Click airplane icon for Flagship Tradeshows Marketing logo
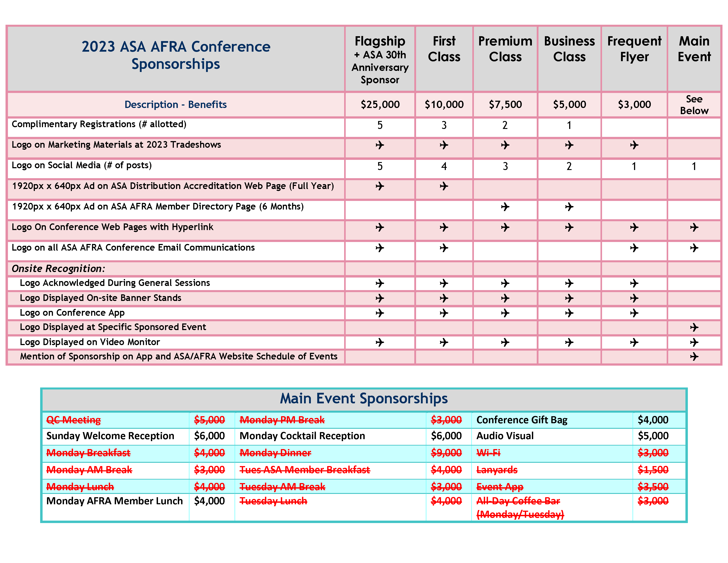The height and width of the screenshot is (563, 728). click(x=380, y=145)
